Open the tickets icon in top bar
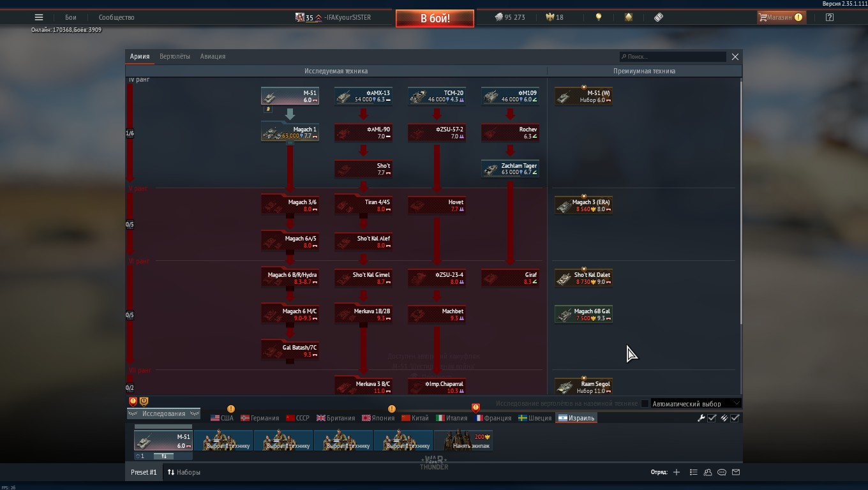Screen dimensions: 868x490 [x=659, y=17]
